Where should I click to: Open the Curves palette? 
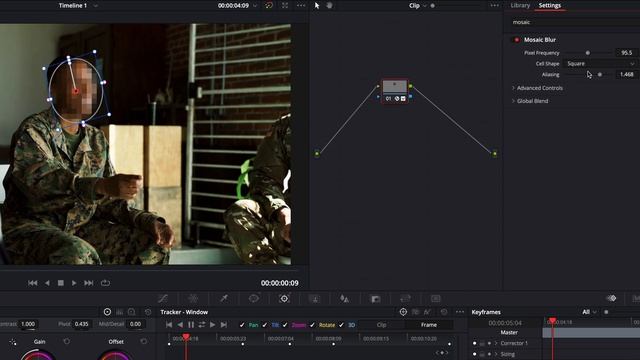click(163, 298)
